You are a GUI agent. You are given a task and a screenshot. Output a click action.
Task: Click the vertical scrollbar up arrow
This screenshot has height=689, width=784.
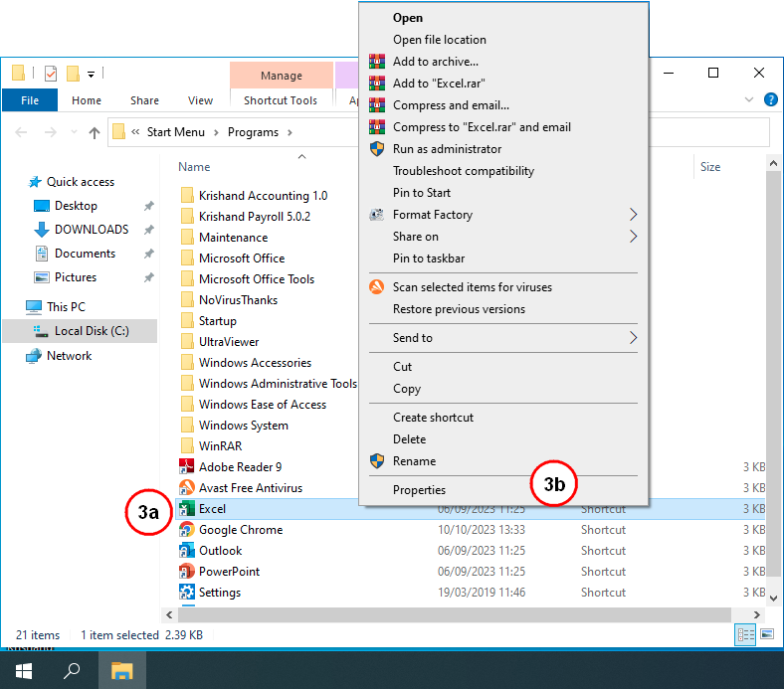coord(773,163)
